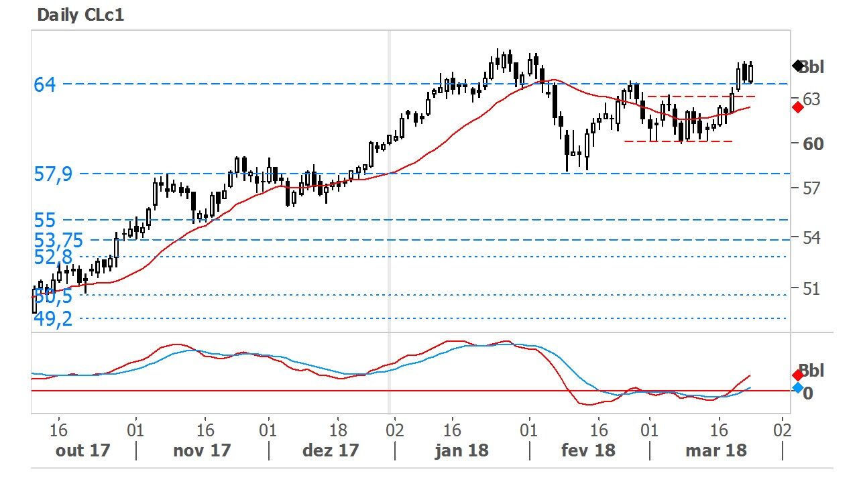Click the '49,2' level label
The width and height of the screenshot is (859, 504).
(53, 319)
